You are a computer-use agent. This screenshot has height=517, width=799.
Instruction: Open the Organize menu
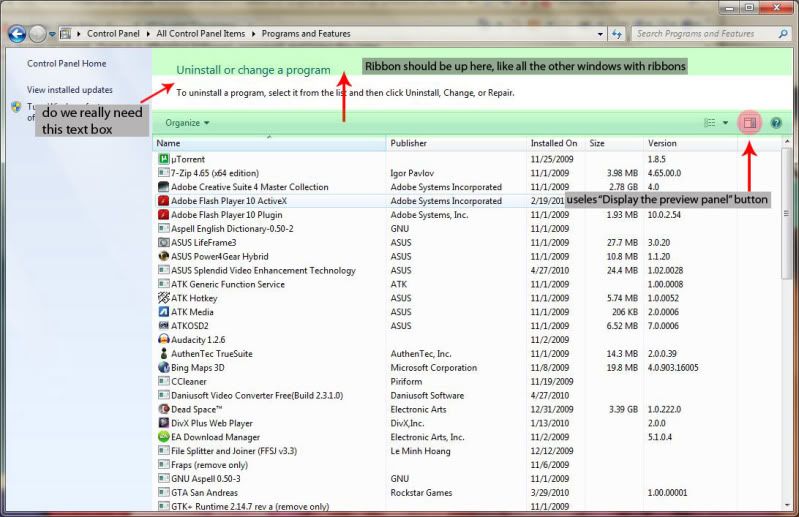click(187, 123)
